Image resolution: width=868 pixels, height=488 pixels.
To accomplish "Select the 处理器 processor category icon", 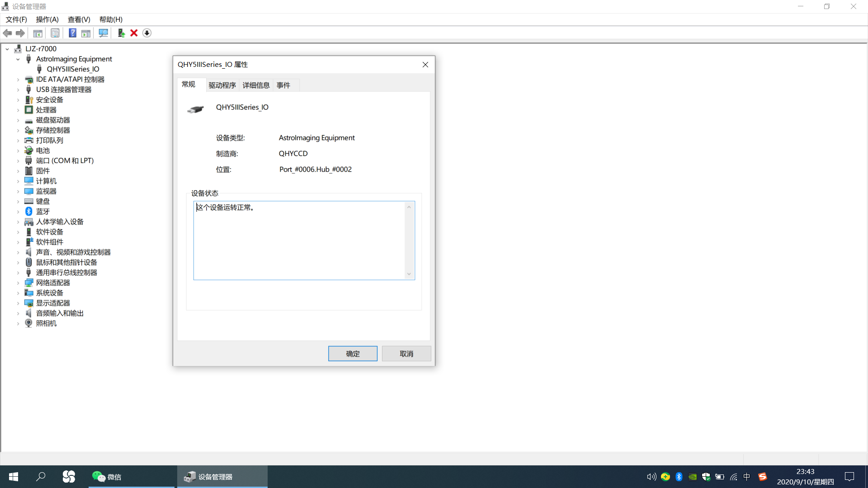I will (x=29, y=110).
